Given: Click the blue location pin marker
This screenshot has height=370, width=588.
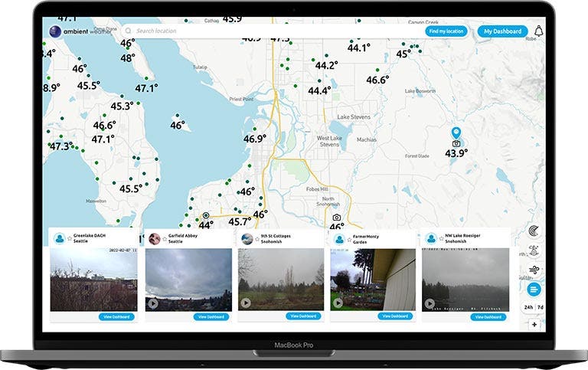Looking at the screenshot, I should pyautogui.click(x=456, y=133).
